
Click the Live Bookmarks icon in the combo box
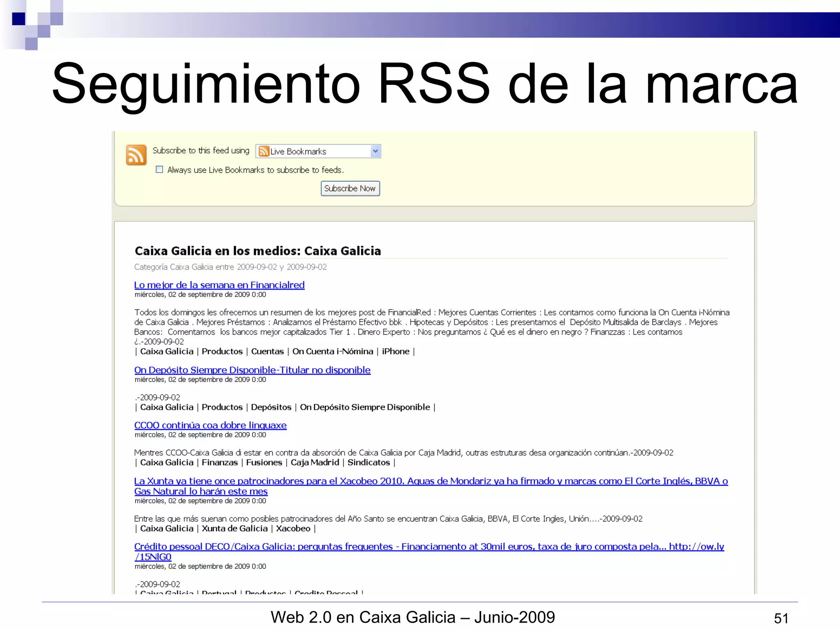[264, 151]
